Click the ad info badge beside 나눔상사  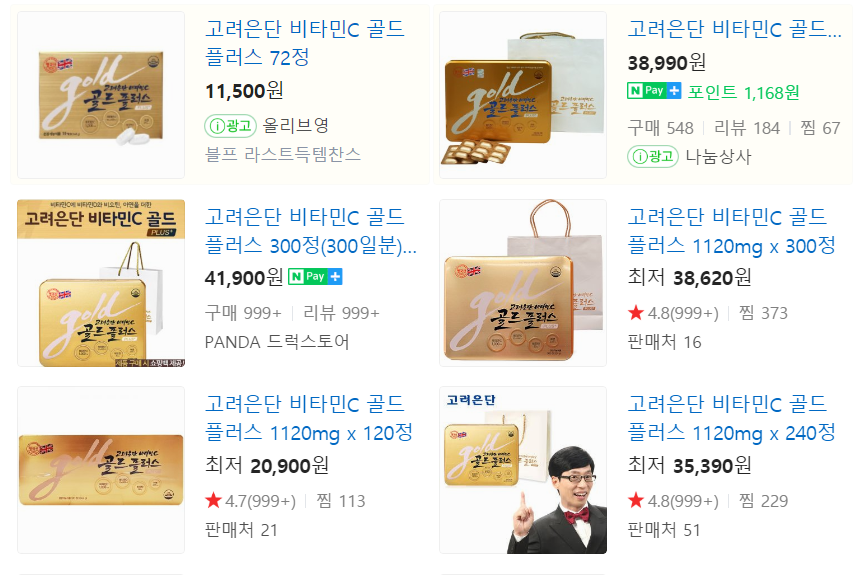653,157
